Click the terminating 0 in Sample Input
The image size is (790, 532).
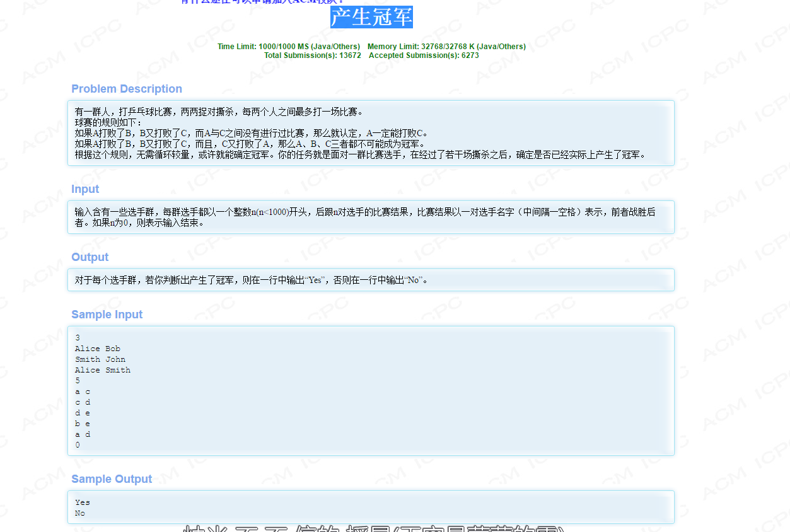pos(78,445)
